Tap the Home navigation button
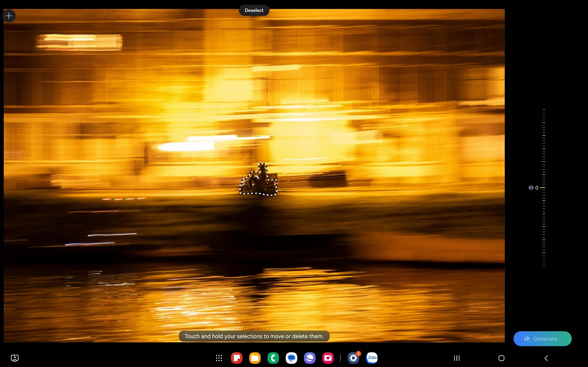The height and width of the screenshot is (367, 588). (501, 358)
